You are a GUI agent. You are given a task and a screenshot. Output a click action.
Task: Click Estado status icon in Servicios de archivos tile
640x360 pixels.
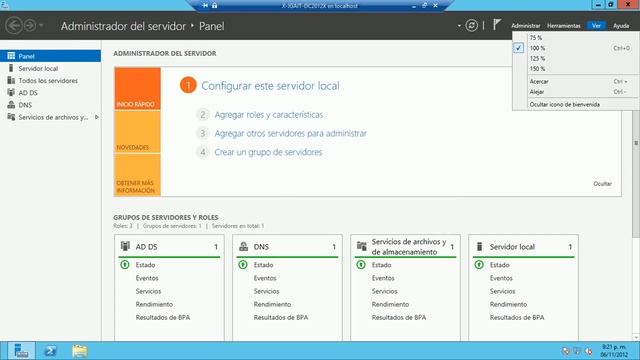[361, 265]
